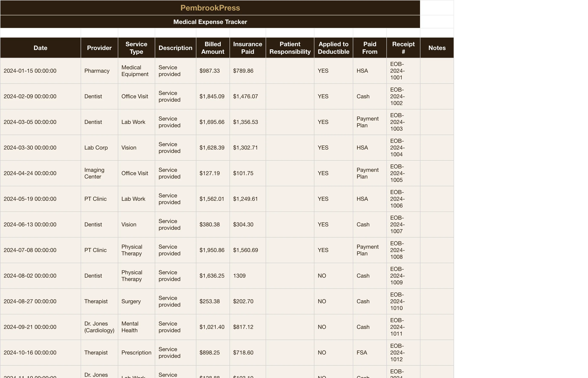Select the Receipt # header
The height and width of the screenshot is (378, 588).
403,48
